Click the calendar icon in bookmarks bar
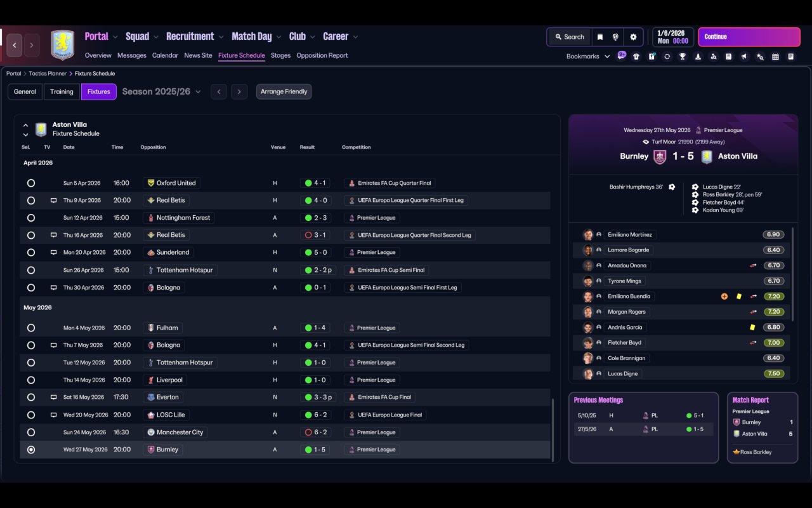 [x=775, y=57]
